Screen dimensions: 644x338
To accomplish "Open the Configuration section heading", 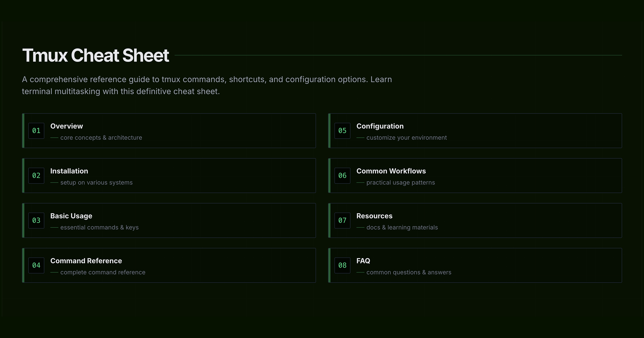I will tap(380, 126).
